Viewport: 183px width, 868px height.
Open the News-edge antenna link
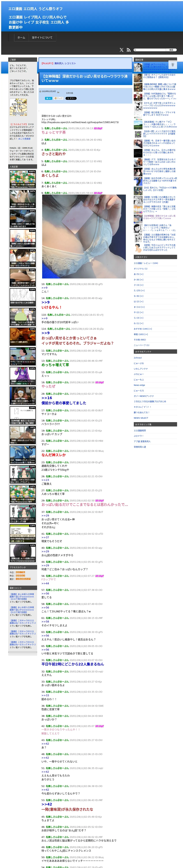coord(140,385)
